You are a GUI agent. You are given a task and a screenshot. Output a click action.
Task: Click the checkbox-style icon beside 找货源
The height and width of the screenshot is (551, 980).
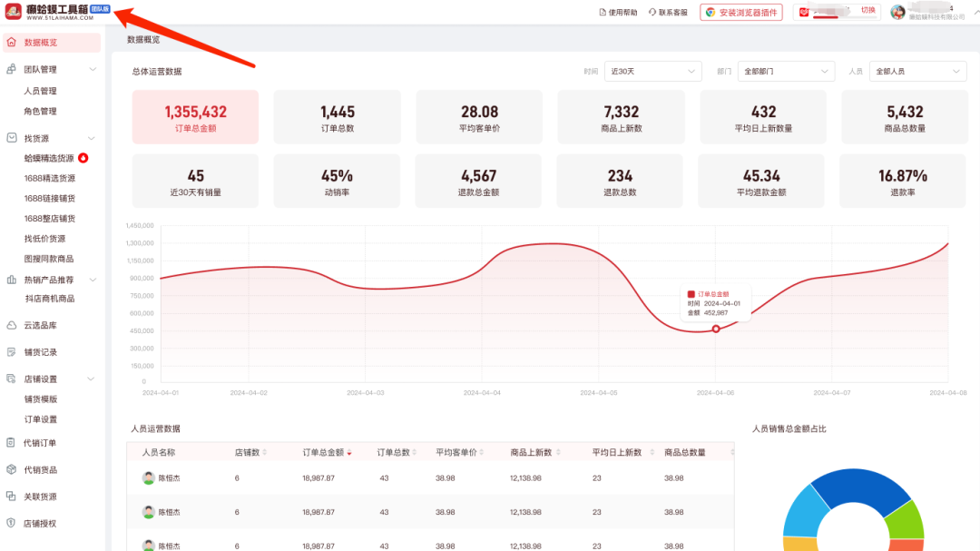click(x=11, y=138)
